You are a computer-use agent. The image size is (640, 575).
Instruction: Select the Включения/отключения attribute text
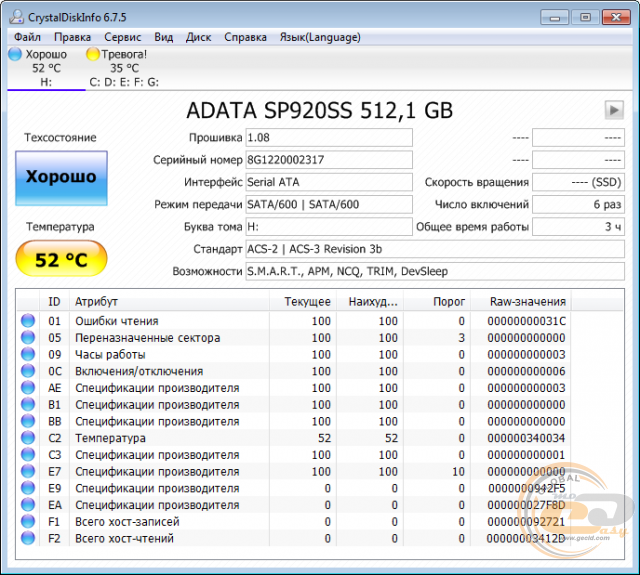coord(139,371)
